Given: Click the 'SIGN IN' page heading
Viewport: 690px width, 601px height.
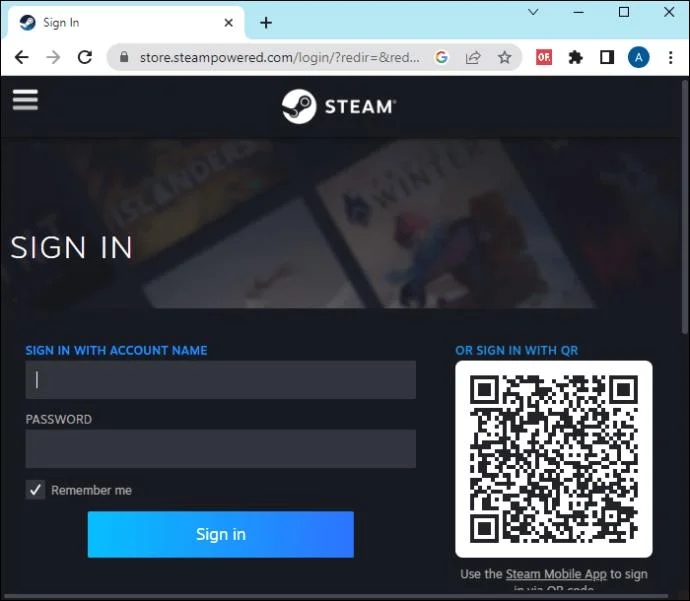Looking at the screenshot, I should (x=71, y=247).
